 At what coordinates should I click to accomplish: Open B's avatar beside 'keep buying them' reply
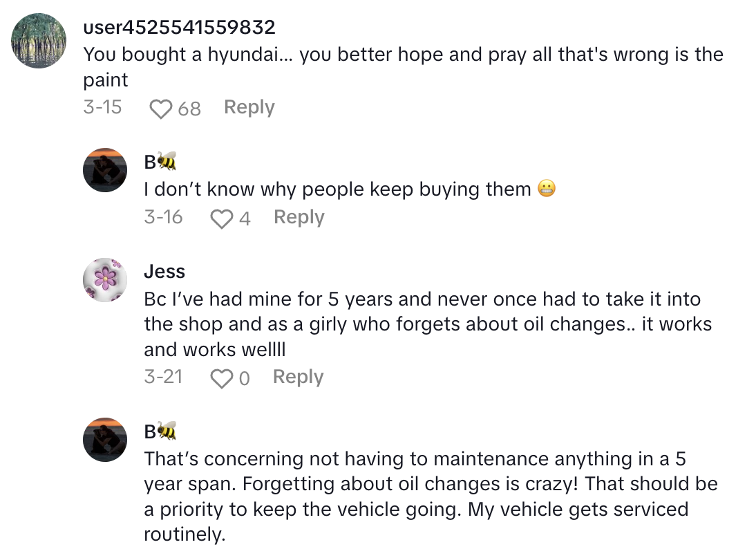pos(105,169)
